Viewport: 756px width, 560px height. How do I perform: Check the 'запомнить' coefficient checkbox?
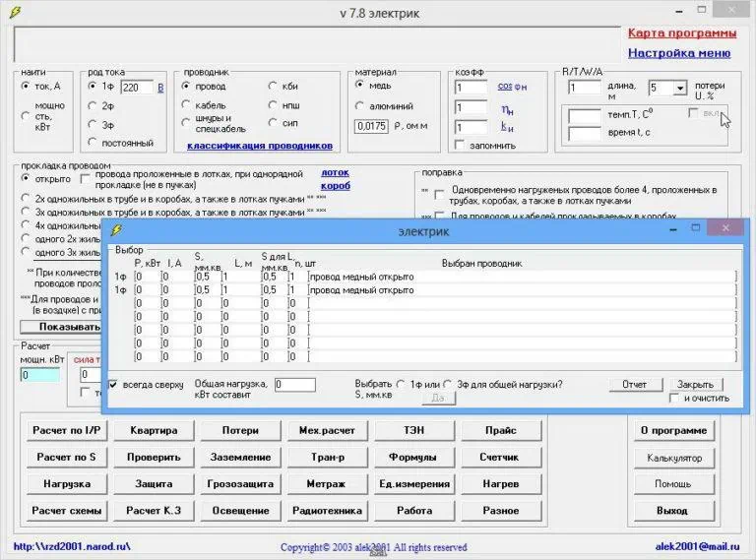point(460,146)
